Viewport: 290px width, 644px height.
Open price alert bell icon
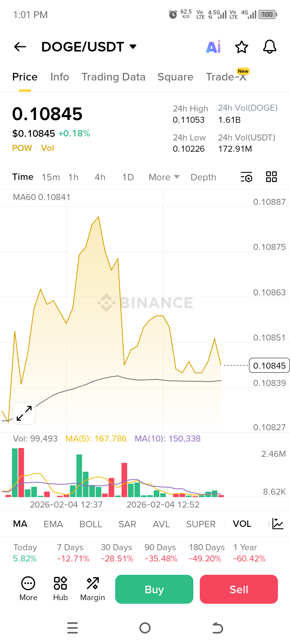tap(269, 47)
